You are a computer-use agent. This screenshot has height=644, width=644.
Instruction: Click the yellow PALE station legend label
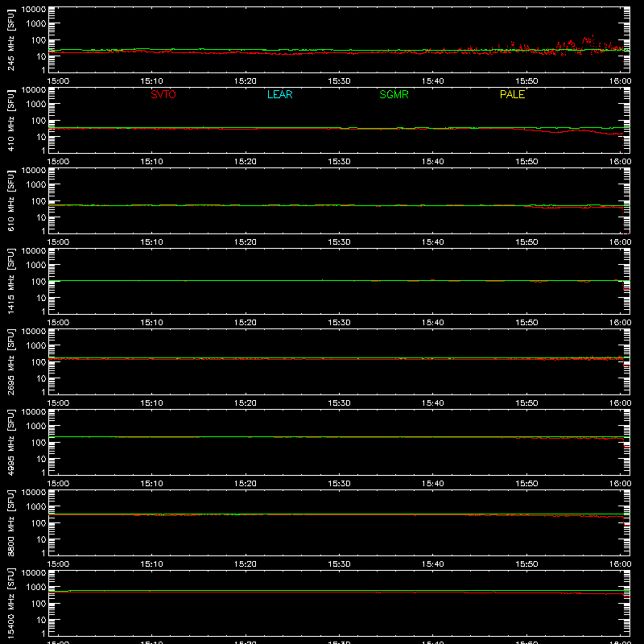tap(512, 94)
